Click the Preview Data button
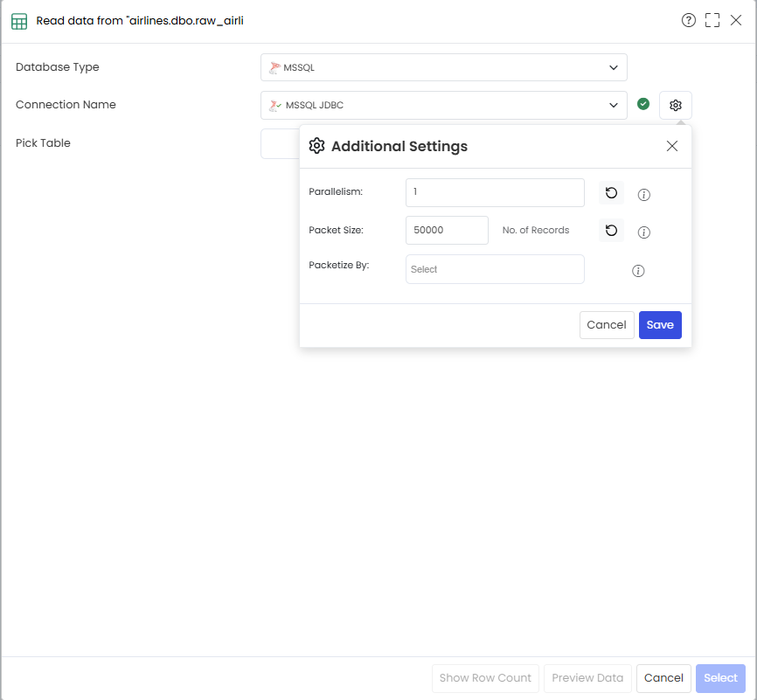 (x=587, y=678)
